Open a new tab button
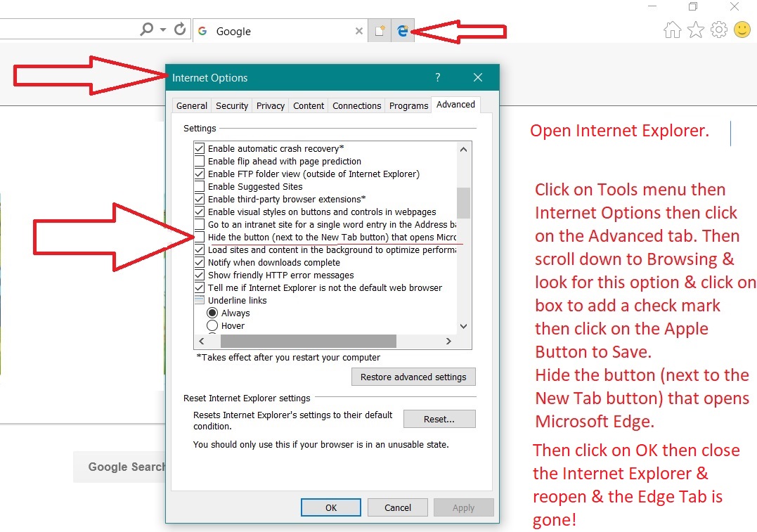This screenshot has width=757, height=532. [380, 31]
